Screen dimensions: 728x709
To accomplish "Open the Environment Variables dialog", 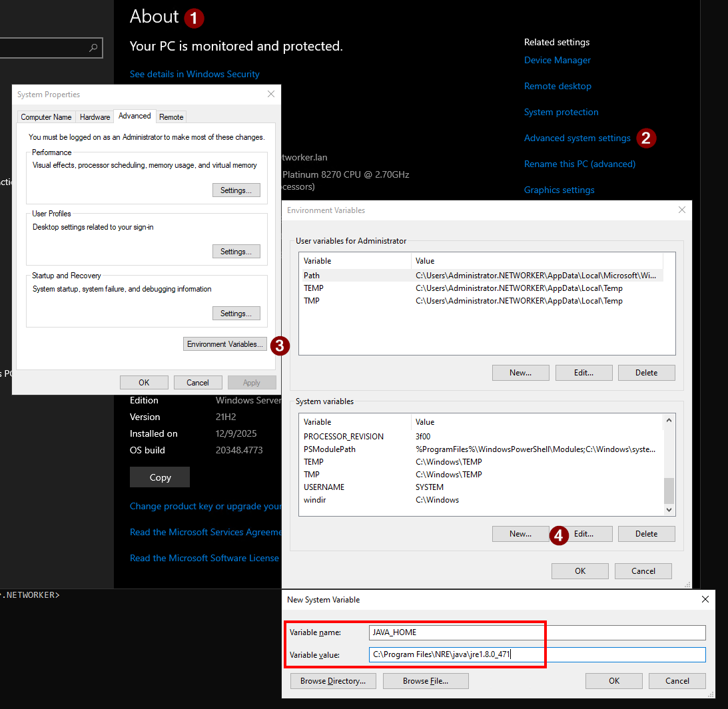I will coord(224,344).
